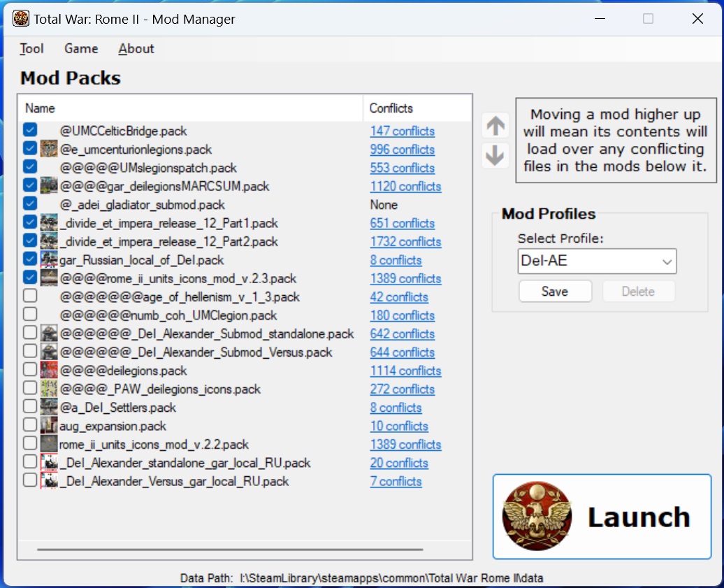This screenshot has height=588, width=724.
Task: Open the About menu
Action: point(136,48)
